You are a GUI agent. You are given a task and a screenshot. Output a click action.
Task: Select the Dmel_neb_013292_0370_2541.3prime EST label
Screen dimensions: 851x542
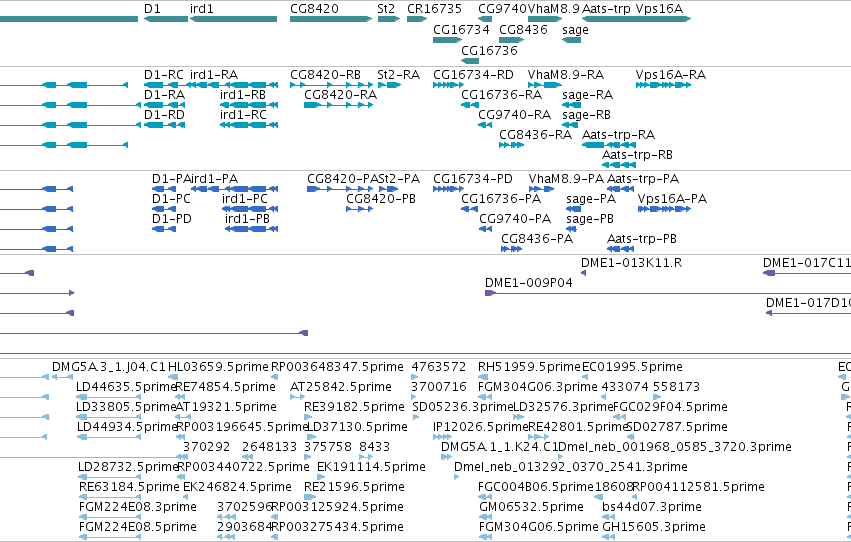[571, 467]
